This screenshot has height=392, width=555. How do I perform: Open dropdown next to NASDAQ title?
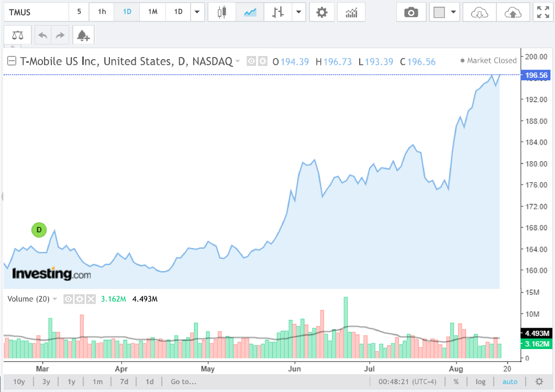tap(238, 61)
